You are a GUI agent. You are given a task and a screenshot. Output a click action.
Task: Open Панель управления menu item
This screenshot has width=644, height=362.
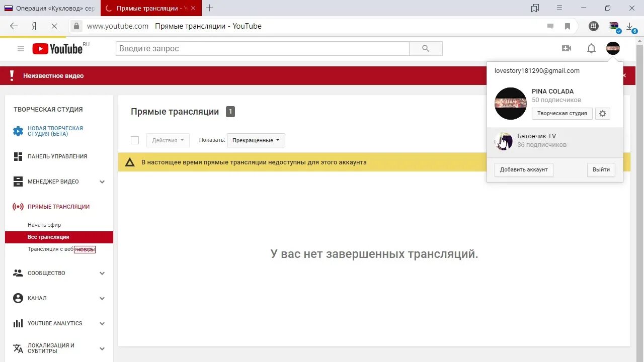pos(57,156)
